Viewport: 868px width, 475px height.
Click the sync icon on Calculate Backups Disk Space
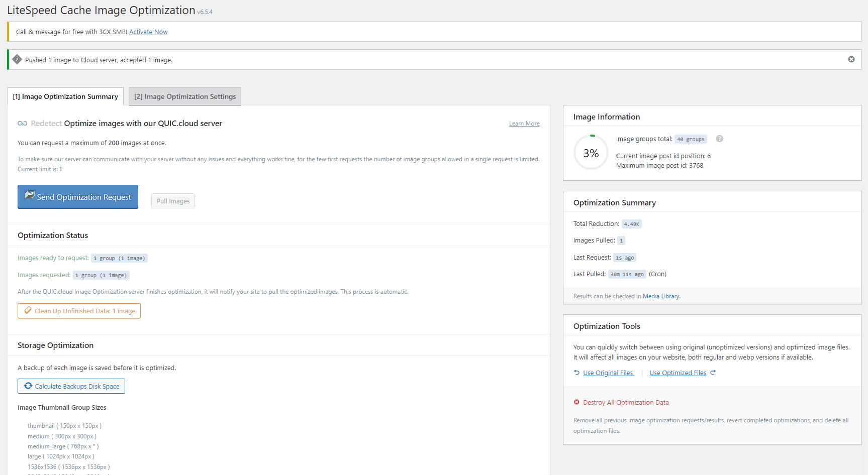[28, 386]
